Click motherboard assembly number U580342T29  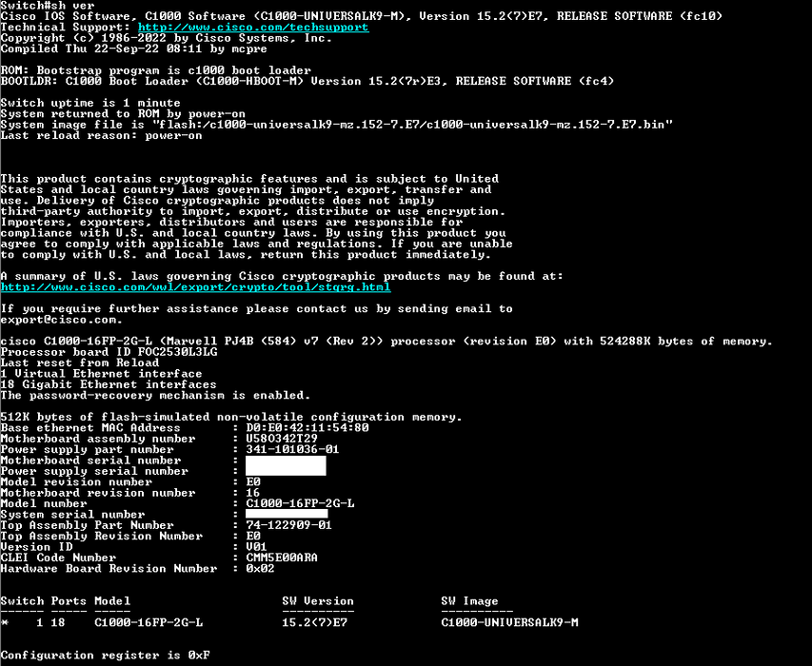click(282, 439)
